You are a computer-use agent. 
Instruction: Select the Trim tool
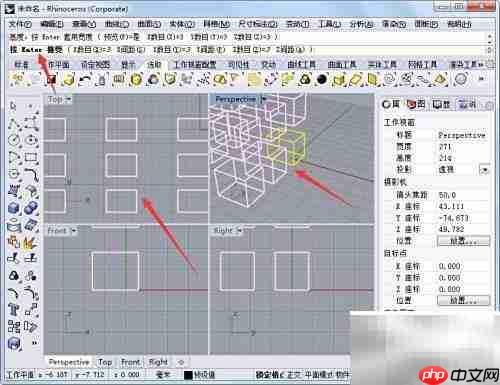[14, 258]
